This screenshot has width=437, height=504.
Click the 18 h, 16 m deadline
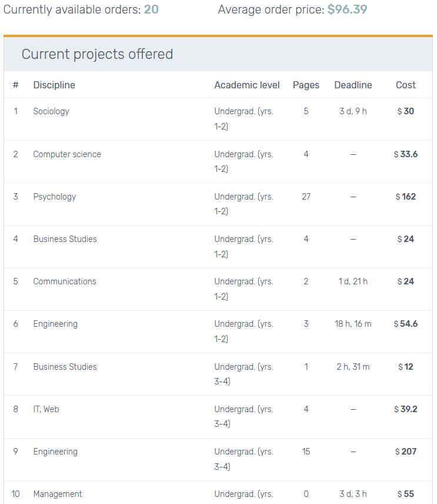pos(353,324)
